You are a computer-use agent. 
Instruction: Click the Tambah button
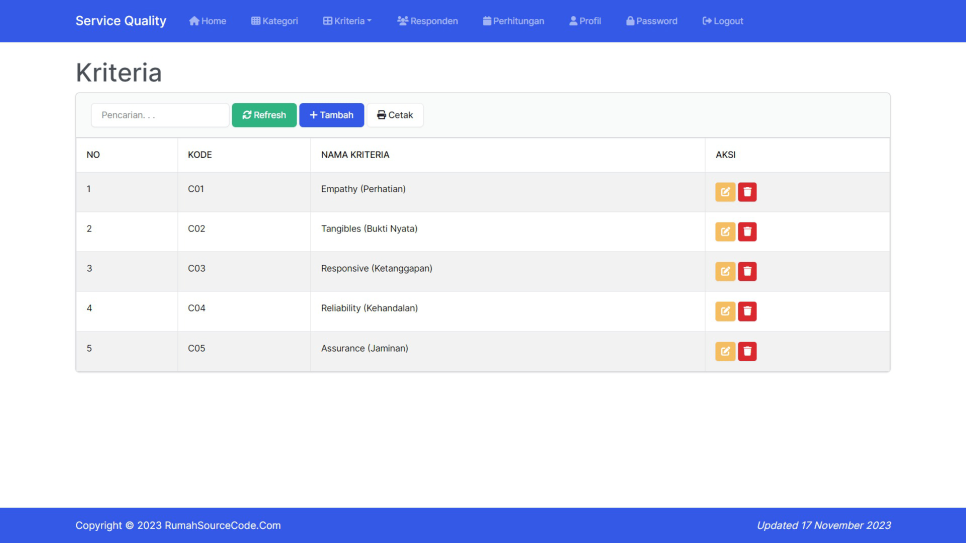(331, 115)
